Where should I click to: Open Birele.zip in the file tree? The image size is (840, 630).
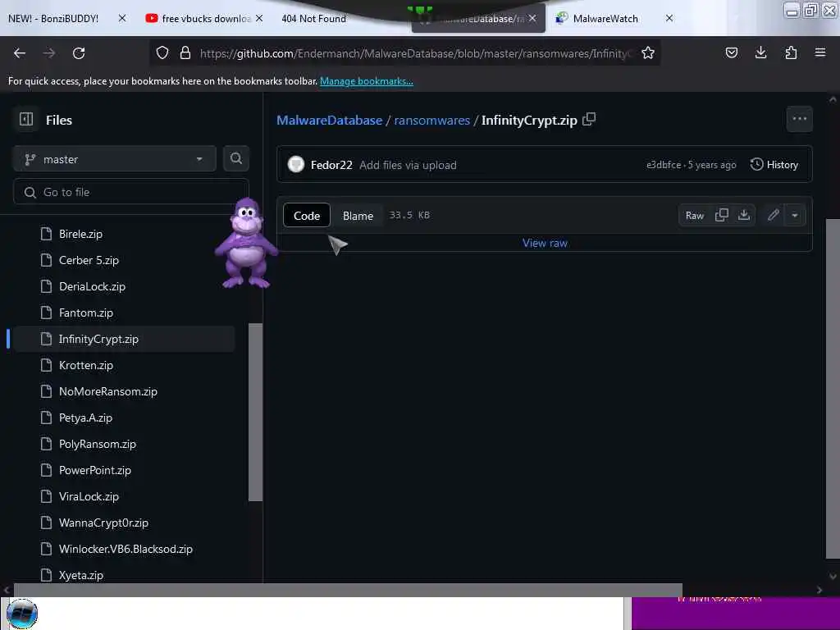pos(80,234)
